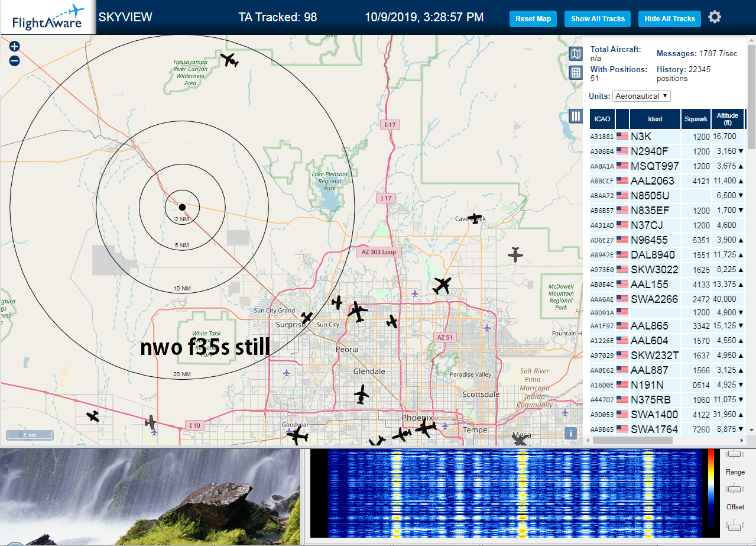Toggle the sidebar with the three-bar icon

pyautogui.click(x=576, y=116)
